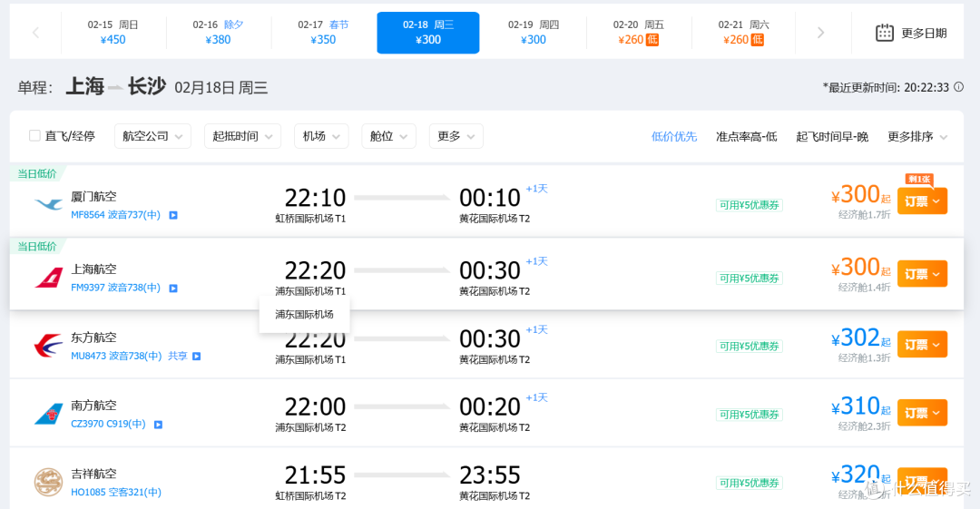Click China Southern airline logo
Viewport: 980px width, 509px height.
pyautogui.click(x=49, y=414)
